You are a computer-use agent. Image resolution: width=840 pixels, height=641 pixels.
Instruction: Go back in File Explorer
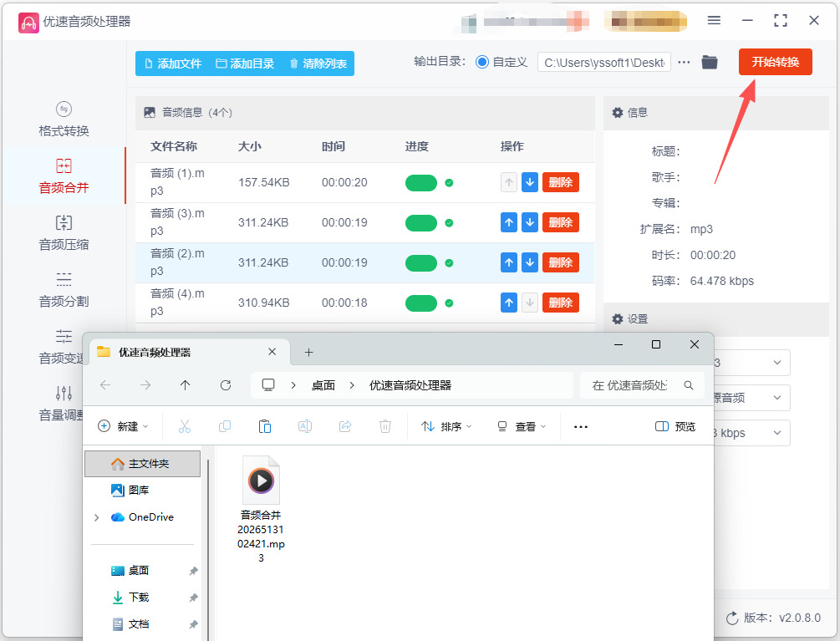(x=105, y=385)
